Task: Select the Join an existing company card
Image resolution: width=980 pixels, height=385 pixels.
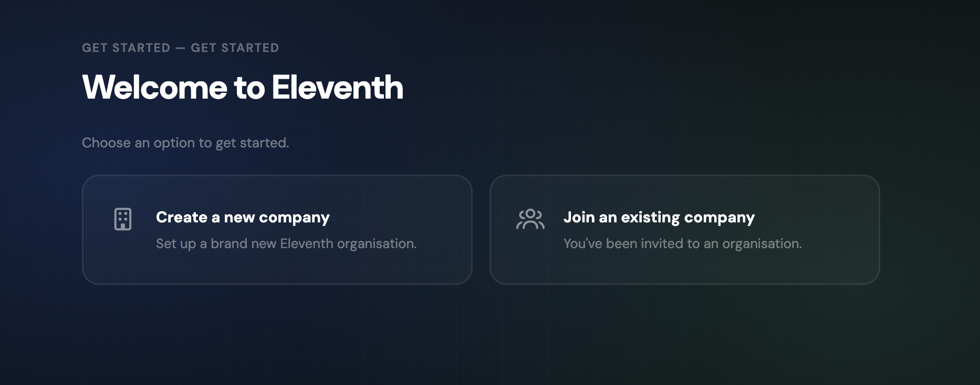Action: click(x=685, y=230)
